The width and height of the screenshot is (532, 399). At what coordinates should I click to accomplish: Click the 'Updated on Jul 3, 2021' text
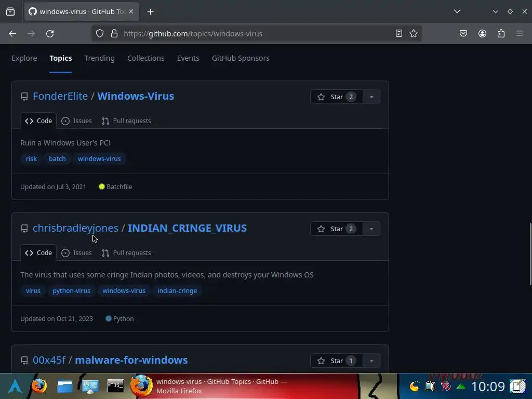point(54,187)
